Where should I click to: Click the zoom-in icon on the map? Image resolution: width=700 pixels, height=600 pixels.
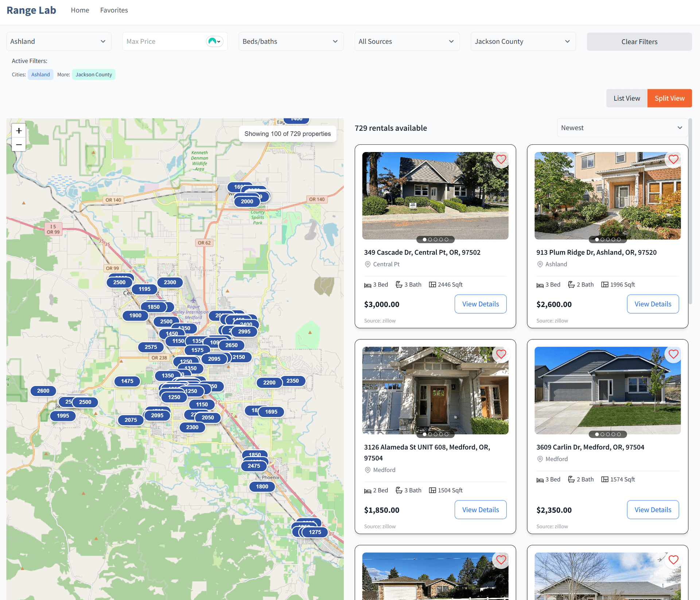coord(19,130)
